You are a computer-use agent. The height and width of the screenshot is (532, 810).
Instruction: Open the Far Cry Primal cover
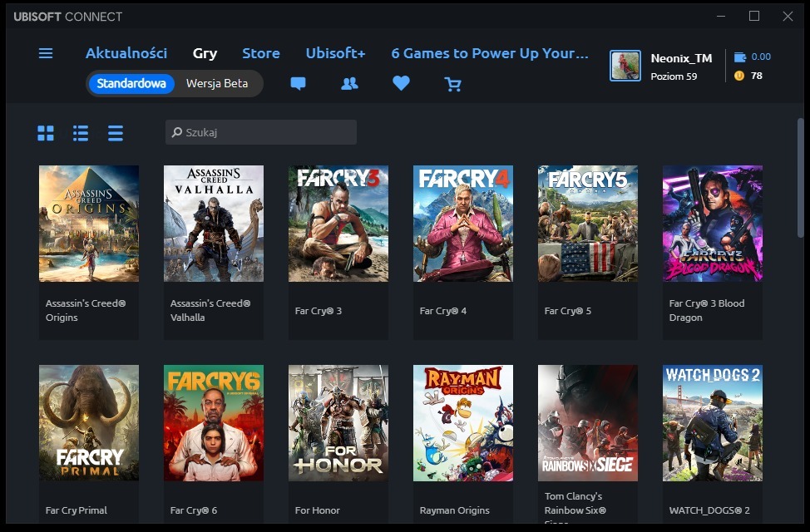[x=89, y=423]
